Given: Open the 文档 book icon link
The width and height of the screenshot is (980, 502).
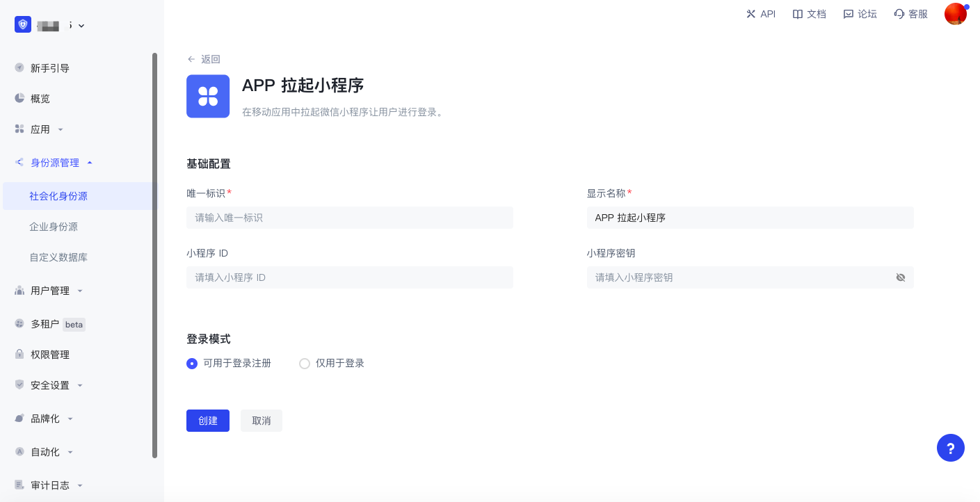Looking at the screenshot, I should coord(798,14).
